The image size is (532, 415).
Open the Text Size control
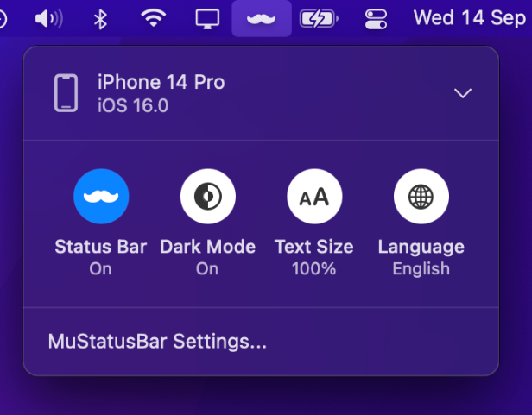point(314,197)
